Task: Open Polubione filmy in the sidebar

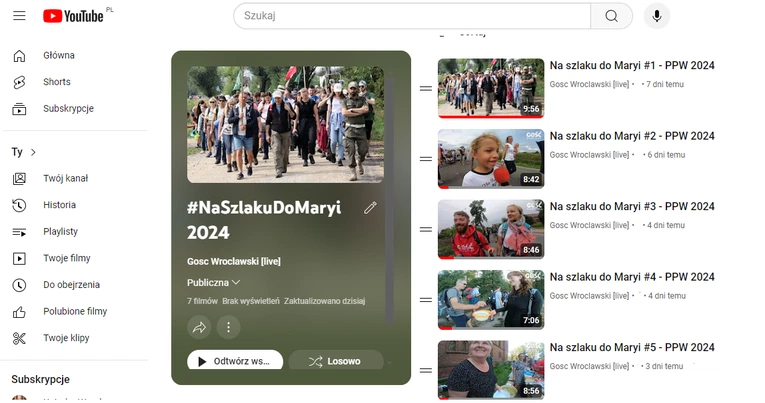Action: [75, 311]
